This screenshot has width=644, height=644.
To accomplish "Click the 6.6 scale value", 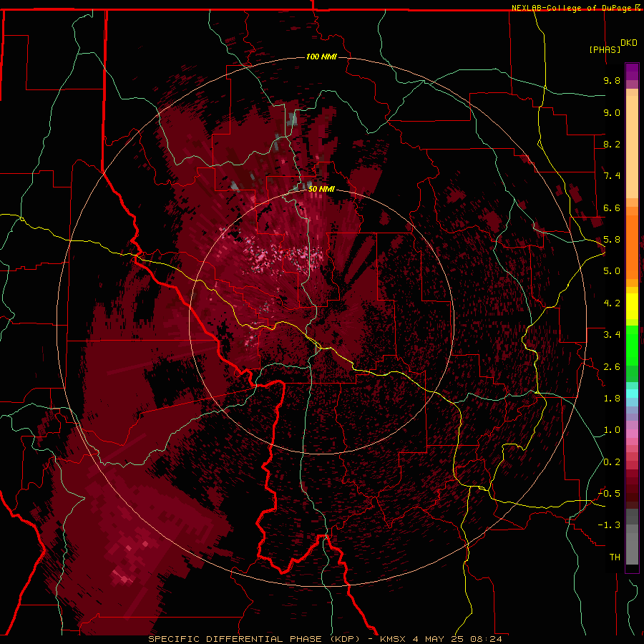I will (x=612, y=208).
